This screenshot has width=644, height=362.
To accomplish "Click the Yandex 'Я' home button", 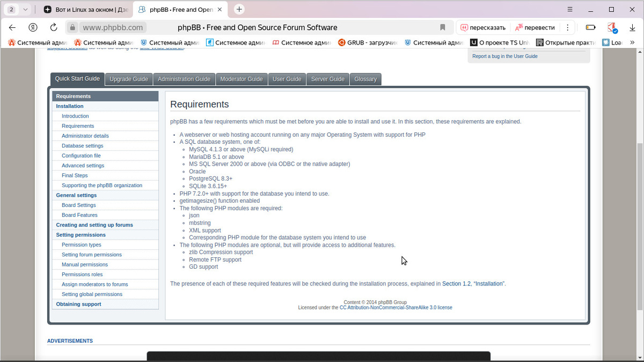I will pyautogui.click(x=33, y=27).
